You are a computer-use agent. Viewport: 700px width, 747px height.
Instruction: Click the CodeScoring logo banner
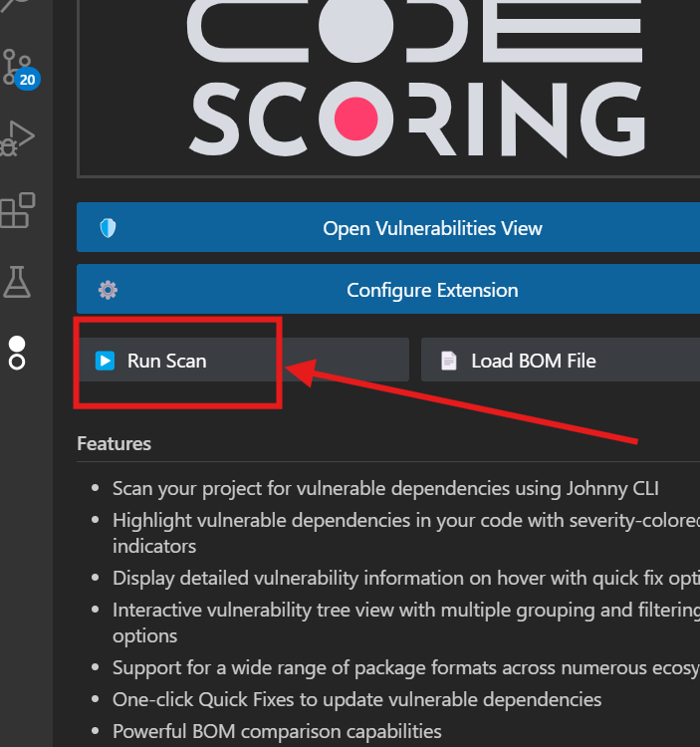388,88
